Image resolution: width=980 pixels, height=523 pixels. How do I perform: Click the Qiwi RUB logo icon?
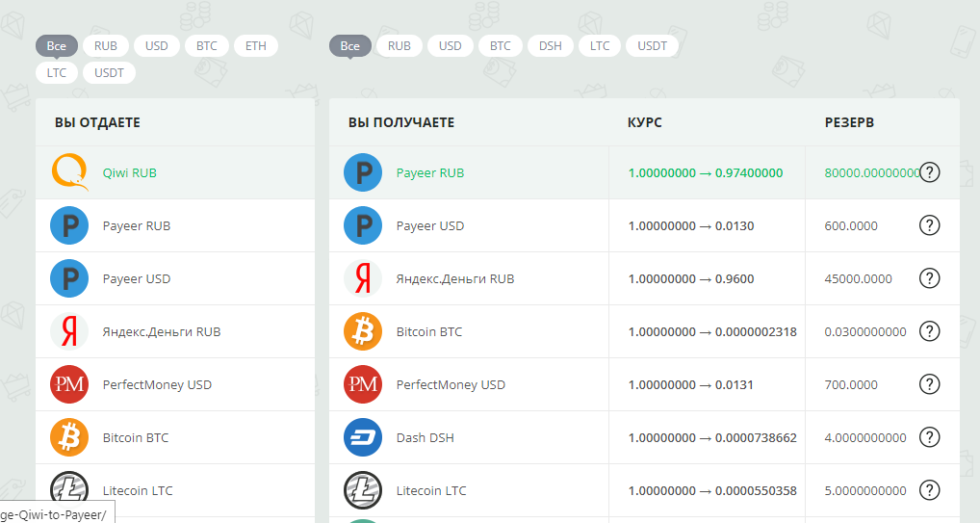coord(70,172)
